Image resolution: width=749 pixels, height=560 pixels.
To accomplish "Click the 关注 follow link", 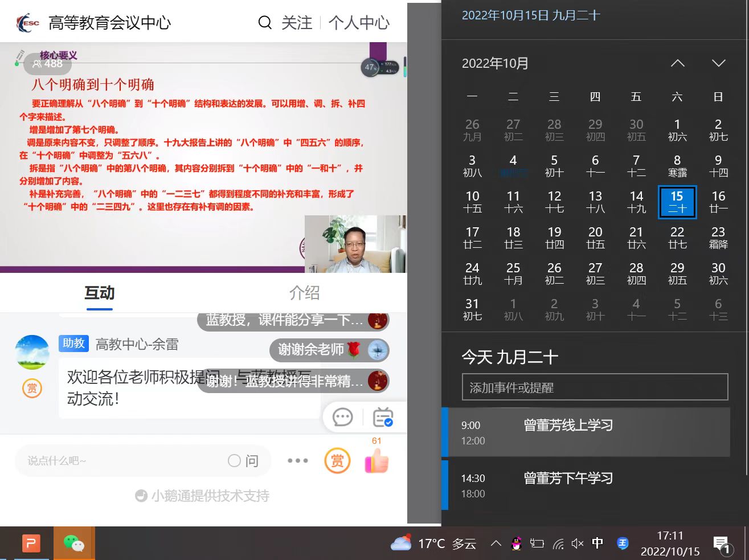I will tap(297, 23).
